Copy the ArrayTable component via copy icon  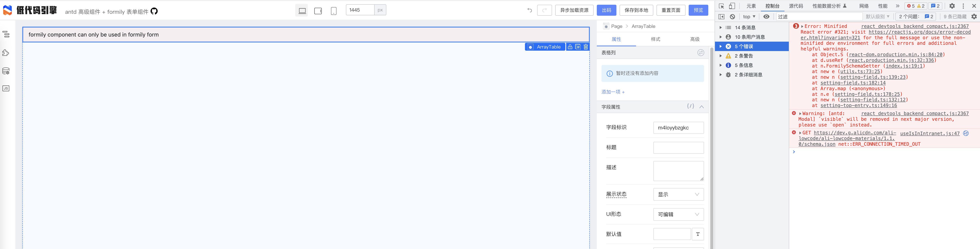tap(578, 47)
